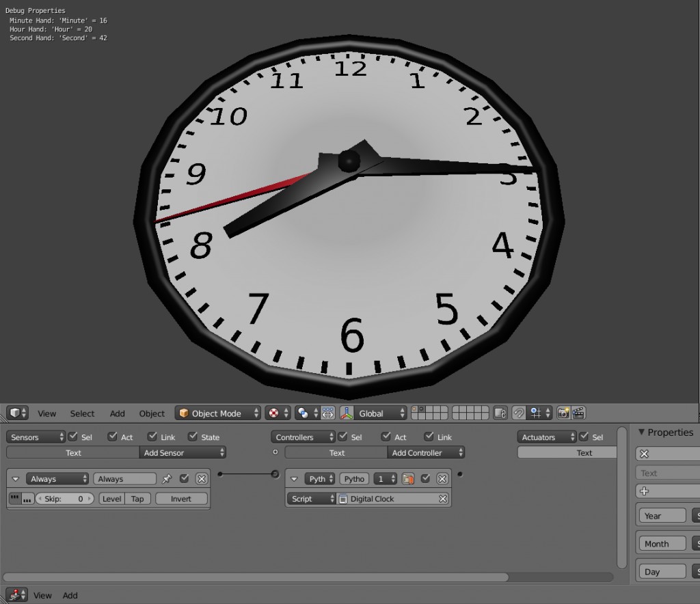
Task: Click the Text button under Actuators
Action: [584, 452]
